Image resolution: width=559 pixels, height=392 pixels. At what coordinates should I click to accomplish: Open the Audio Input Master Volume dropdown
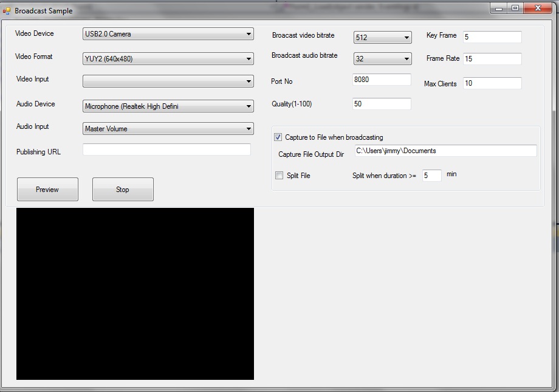pyautogui.click(x=168, y=129)
